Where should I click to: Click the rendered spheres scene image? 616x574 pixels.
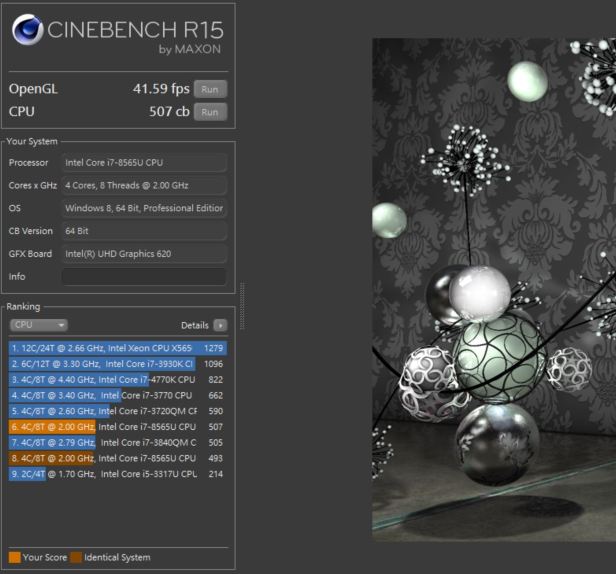494,290
